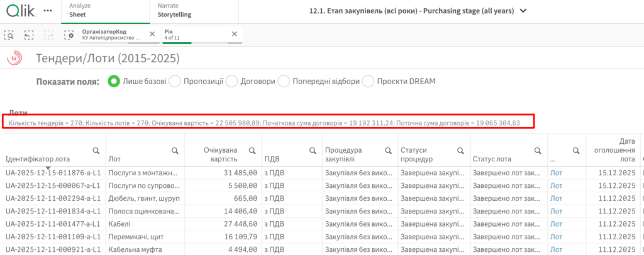Enable the Проєкти DREAM option
Image resolution: width=644 pixels, height=255 pixels.
coord(367,81)
